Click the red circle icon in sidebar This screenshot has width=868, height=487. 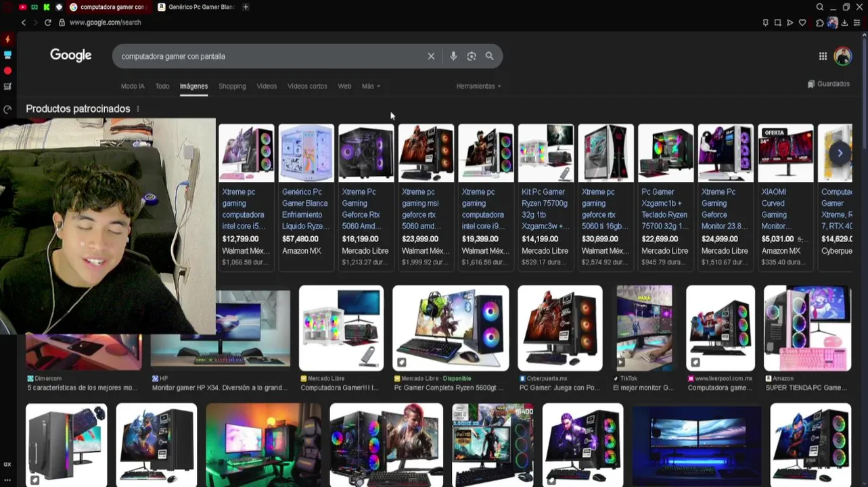click(7, 70)
